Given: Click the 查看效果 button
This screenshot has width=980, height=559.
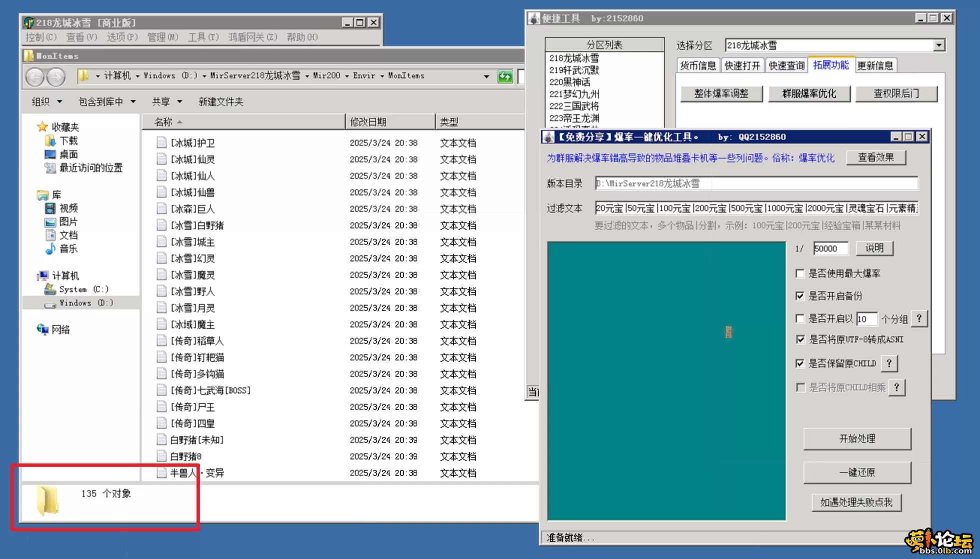Looking at the screenshot, I should pos(875,157).
